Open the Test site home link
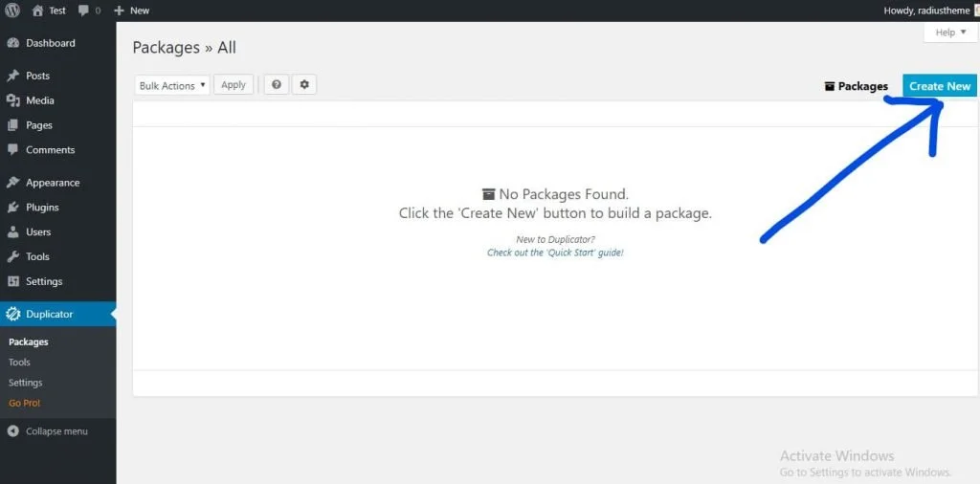 [49, 11]
